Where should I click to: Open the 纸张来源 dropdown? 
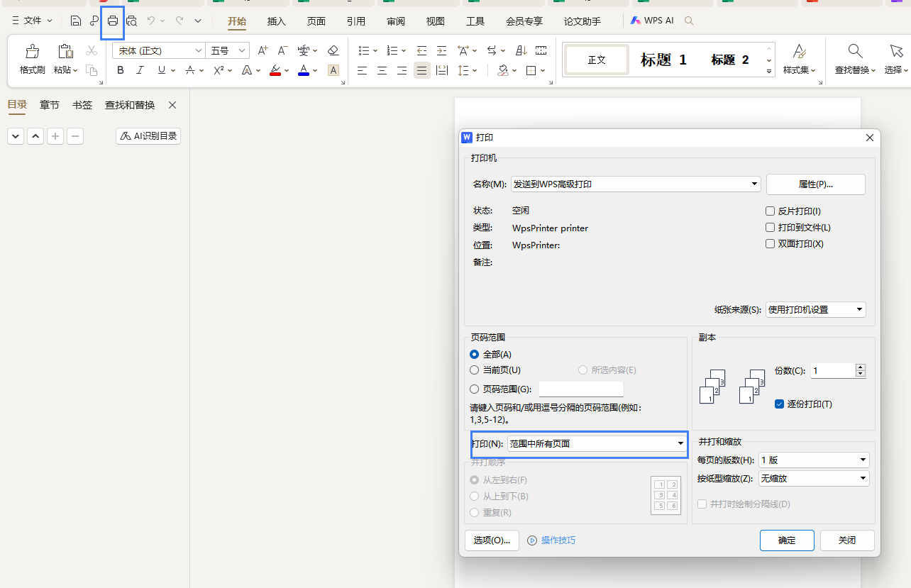[x=816, y=309]
